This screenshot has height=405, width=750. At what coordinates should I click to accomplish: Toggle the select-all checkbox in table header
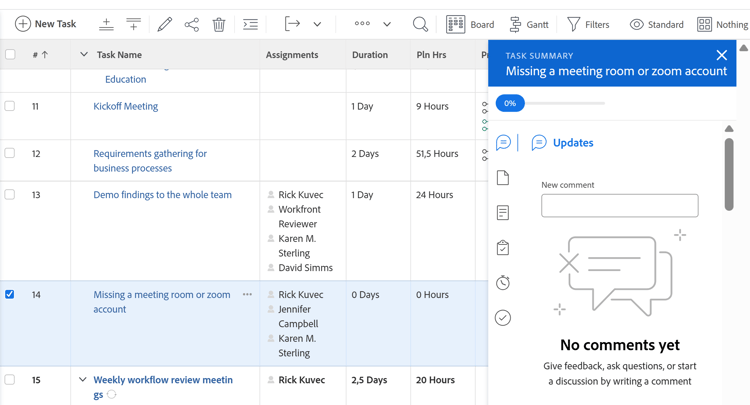coord(10,55)
